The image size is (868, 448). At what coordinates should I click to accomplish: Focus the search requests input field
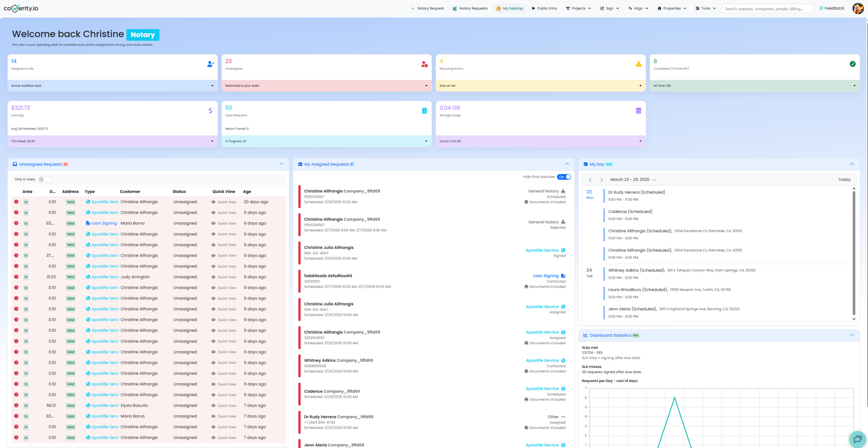coord(768,8)
